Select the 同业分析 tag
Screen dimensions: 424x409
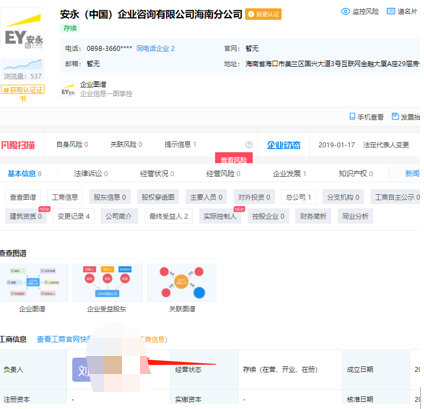pos(355,216)
